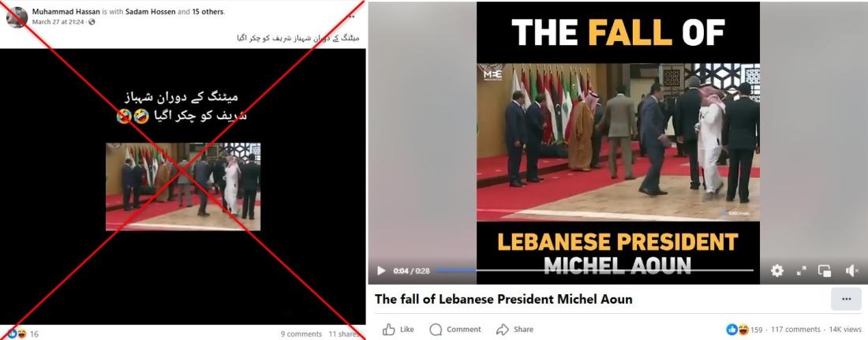Seek along the video progress bar
This screenshot has height=340, width=868.
pyautogui.click(x=594, y=271)
